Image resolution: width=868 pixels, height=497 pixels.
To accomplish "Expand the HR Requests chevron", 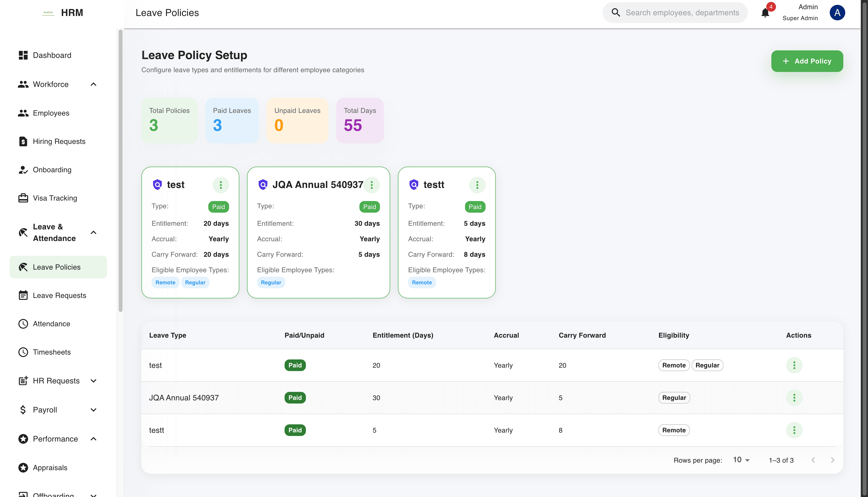I will pos(93,381).
